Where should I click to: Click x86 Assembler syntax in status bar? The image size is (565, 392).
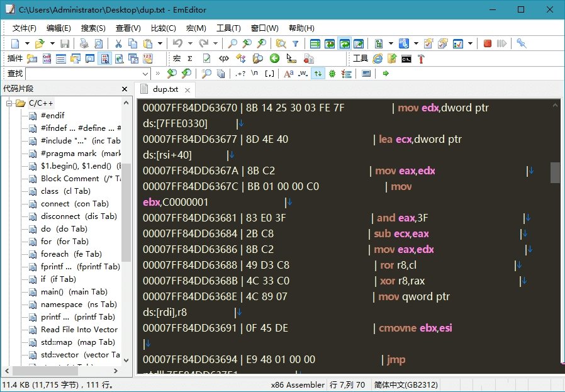297,384
